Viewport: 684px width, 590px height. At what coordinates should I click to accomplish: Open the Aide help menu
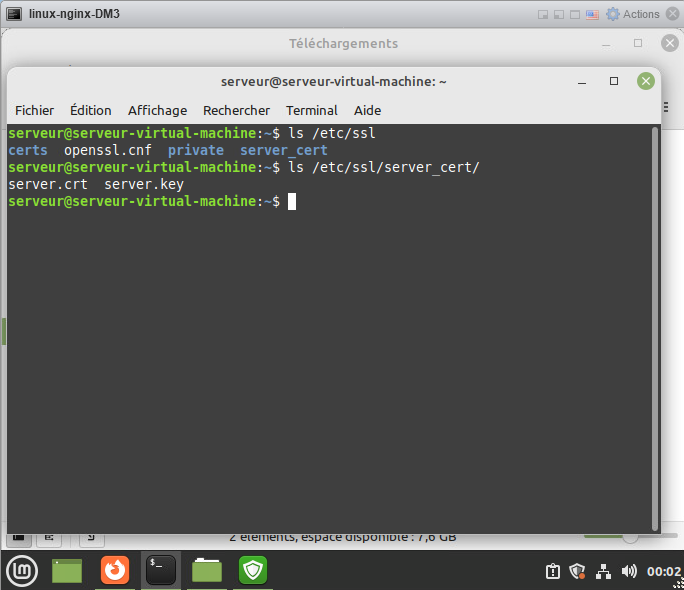pos(367,110)
